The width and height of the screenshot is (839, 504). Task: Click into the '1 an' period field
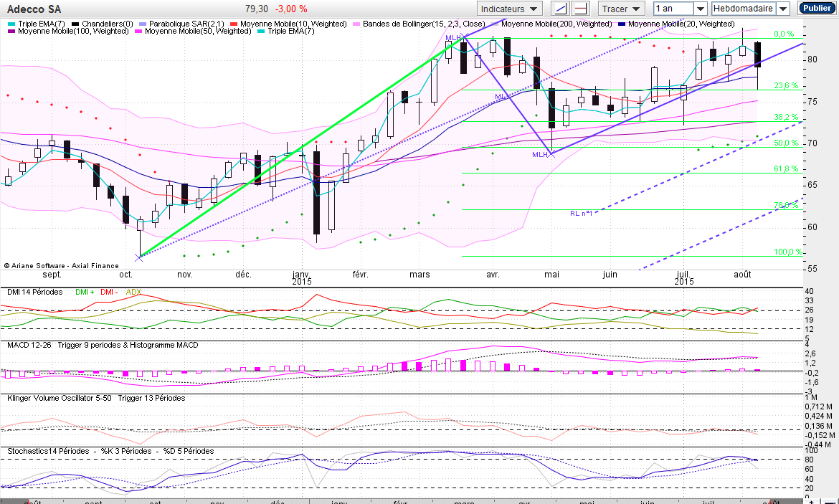(673, 9)
